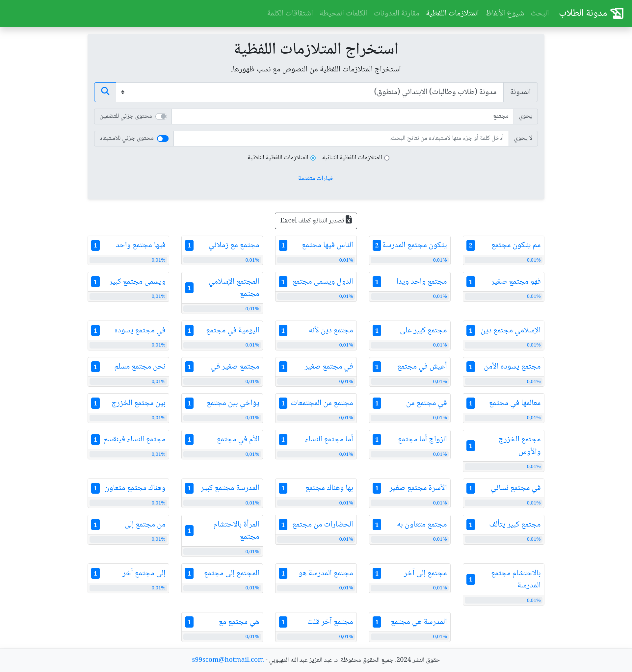Open the اشتقاقات الكلمة nav tab
This screenshot has width=632, height=672.
pyautogui.click(x=290, y=13)
